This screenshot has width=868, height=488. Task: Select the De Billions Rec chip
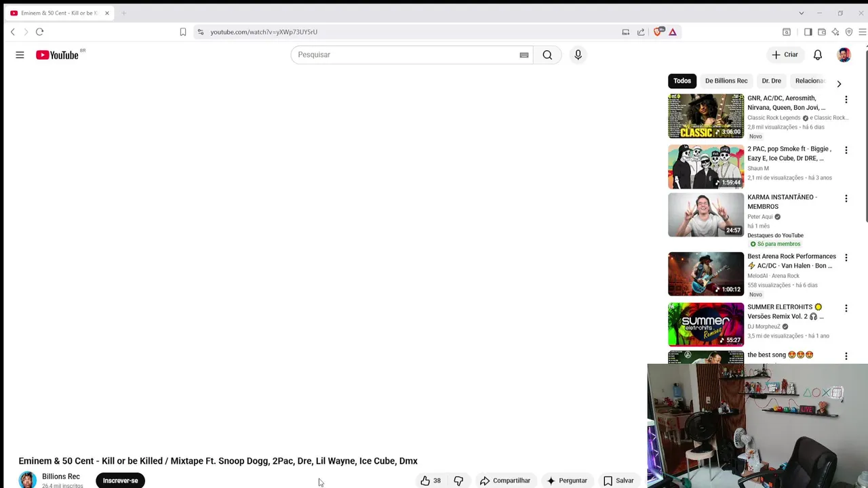tap(726, 81)
